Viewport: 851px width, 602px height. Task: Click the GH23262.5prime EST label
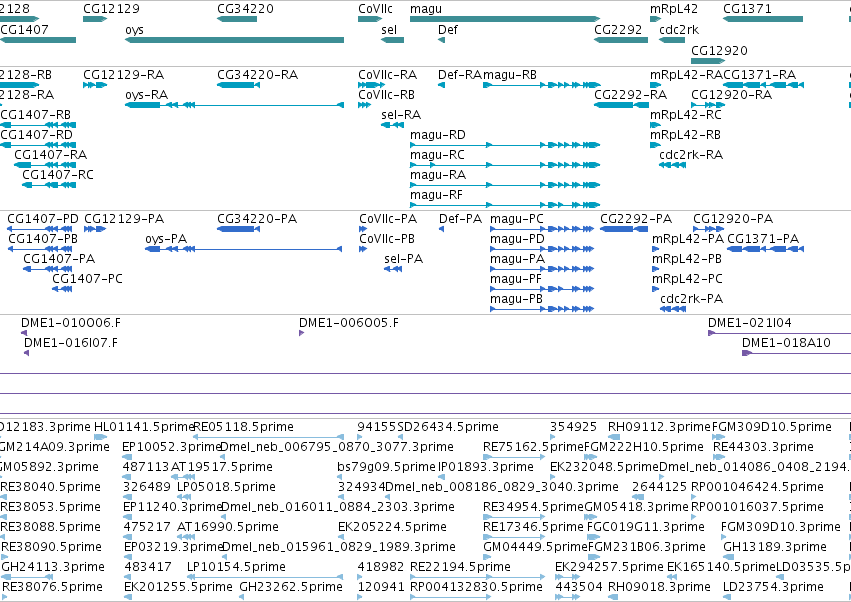pos(291,587)
